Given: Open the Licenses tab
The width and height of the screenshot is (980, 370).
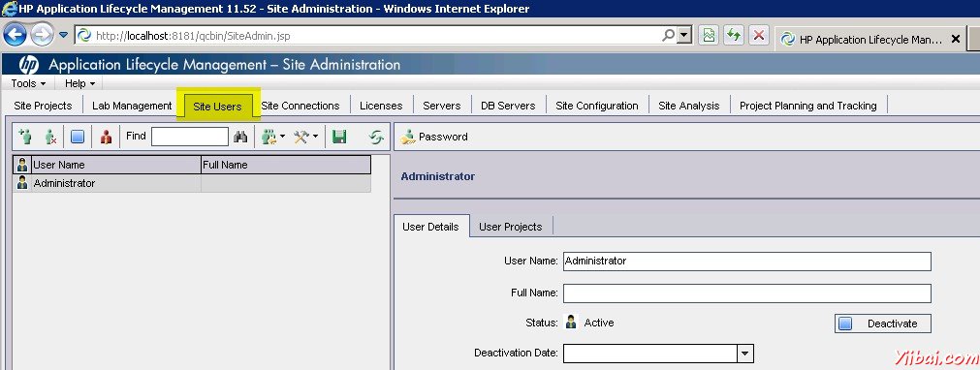Looking at the screenshot, I should 381,106.
